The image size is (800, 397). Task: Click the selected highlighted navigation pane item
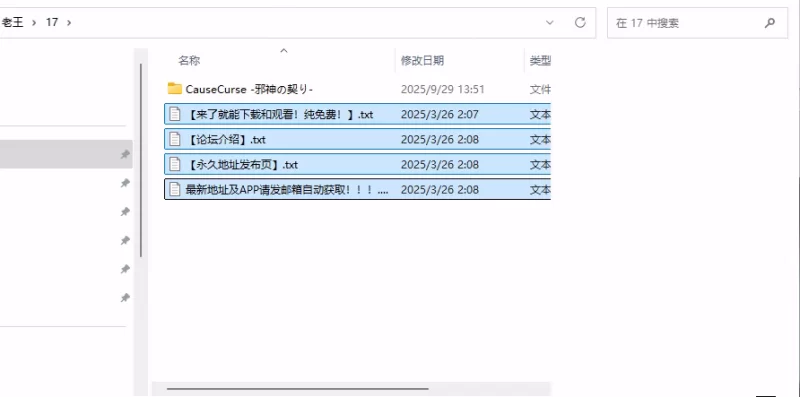[66, 154]
